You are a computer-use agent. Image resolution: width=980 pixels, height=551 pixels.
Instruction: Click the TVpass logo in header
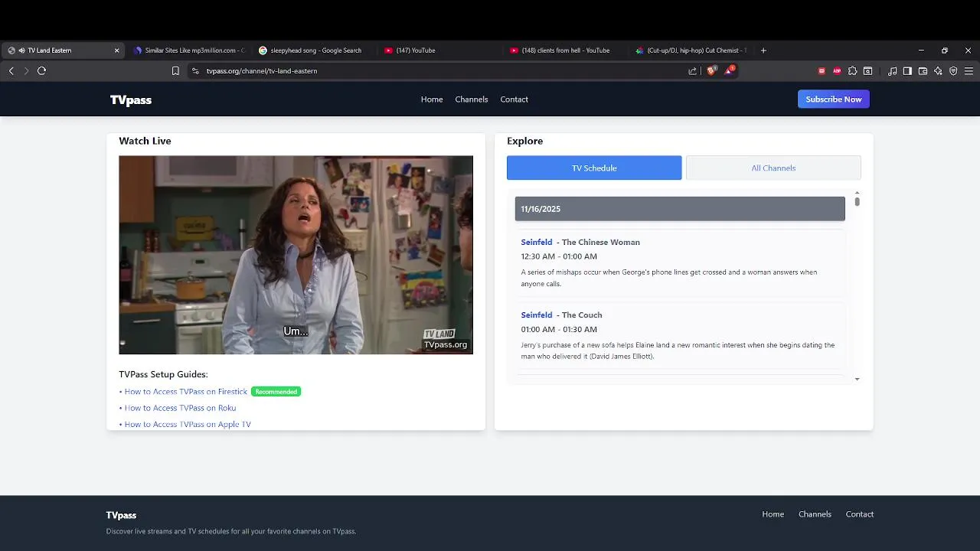(131, 99)
